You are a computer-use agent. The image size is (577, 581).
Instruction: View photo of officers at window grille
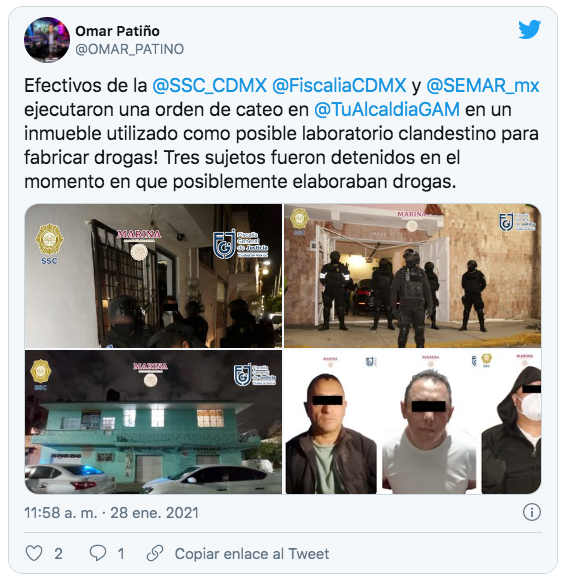pos(153,276)
